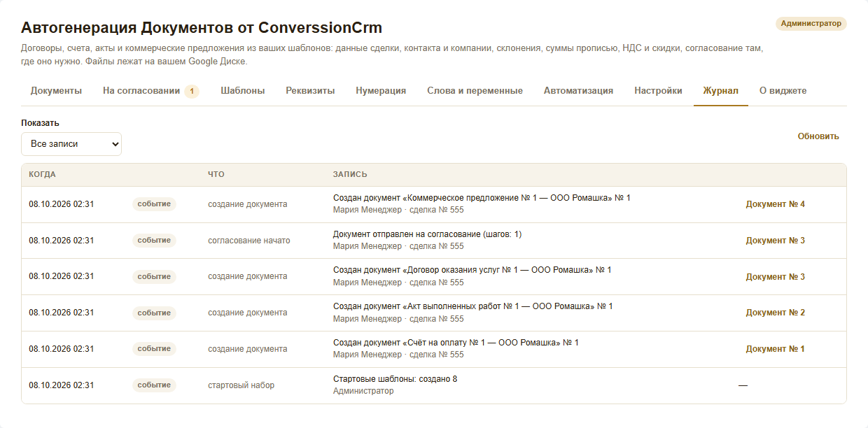Viewport: 868px width, 428px height.
Task: Click событие tag in the стартовый набор row
Action: pos(154,385)
